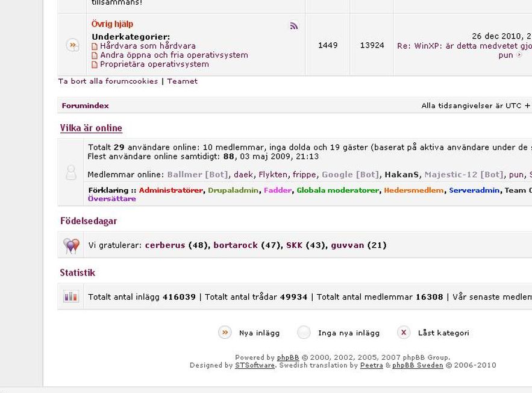
Task: Click the Nya inlägg legend icon
Action: pyautogui.click(x=225, y=333)
